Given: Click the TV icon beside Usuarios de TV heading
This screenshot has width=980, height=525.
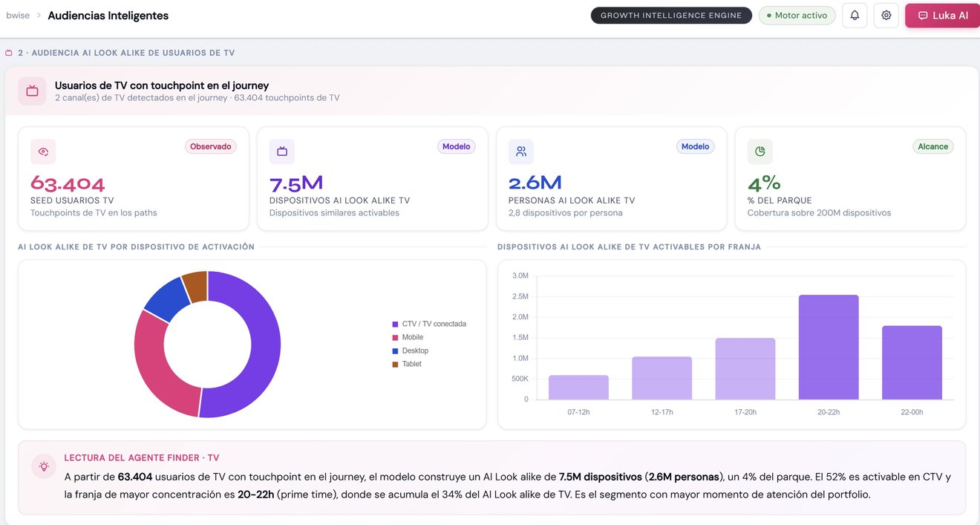Looking at the screenshot, I should [32, 91].
